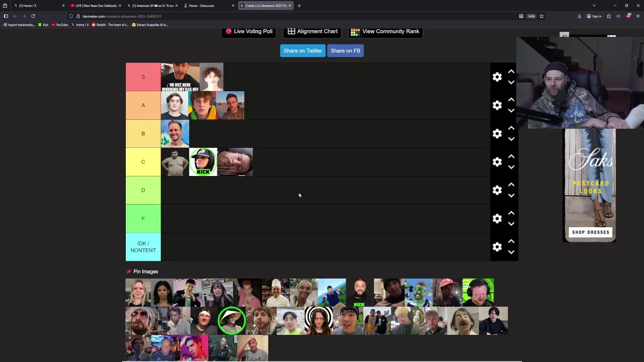The image size is (644, 362).
Task: Select the green-circled hat image in pin images
Action: (231, 321)
